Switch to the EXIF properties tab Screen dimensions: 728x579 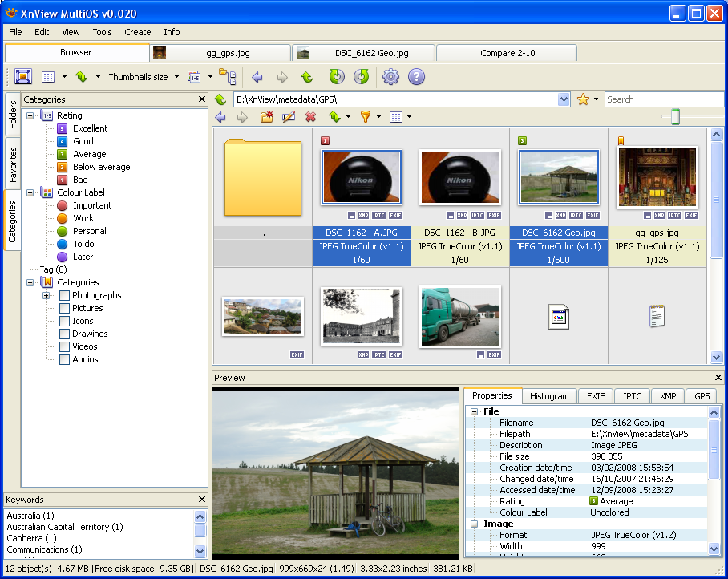(x=596, y=396)
